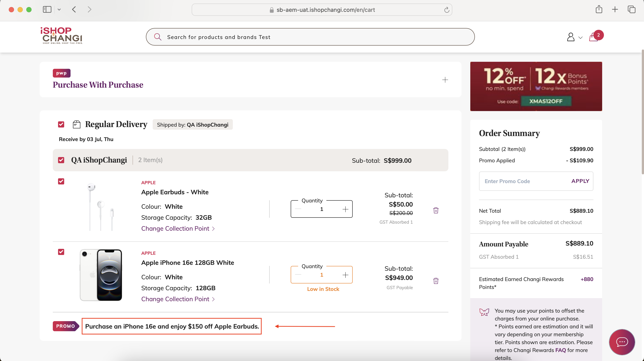Increase iPhone 16e quantity with plus

coord(345,275)
